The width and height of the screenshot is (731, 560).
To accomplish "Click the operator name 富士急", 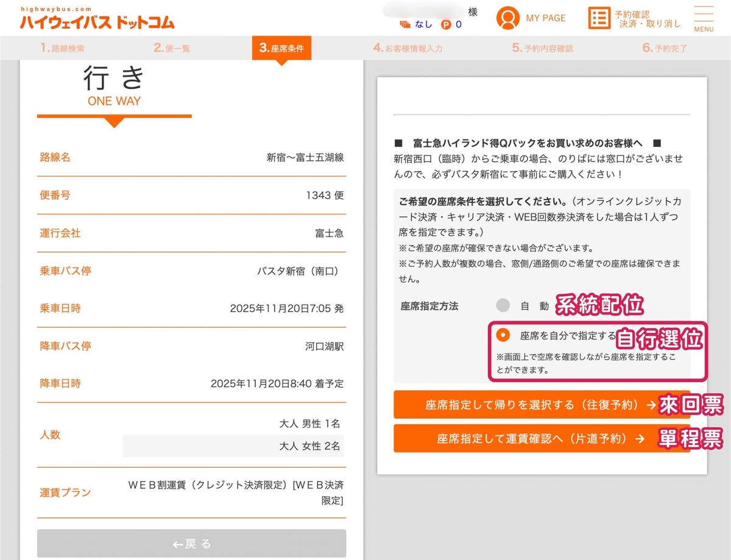I will click(329, 233).
